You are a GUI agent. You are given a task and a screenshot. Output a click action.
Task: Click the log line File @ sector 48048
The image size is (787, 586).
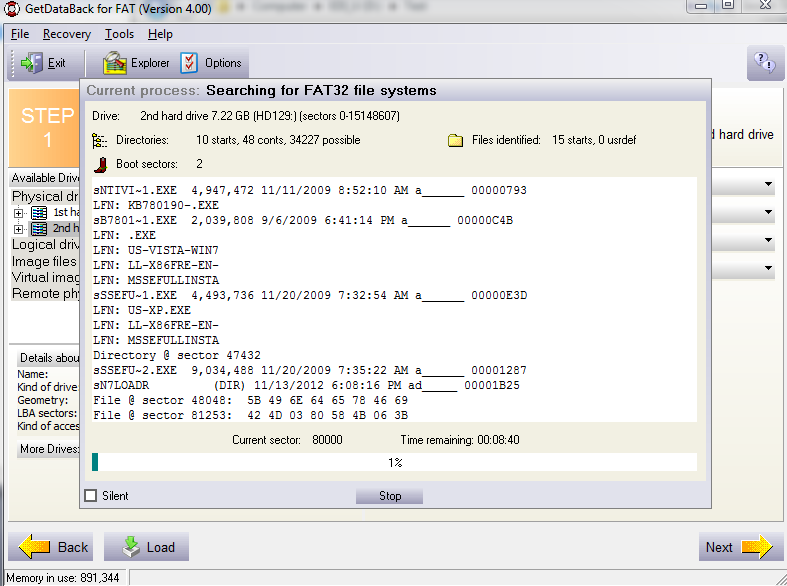click(x=250, y=400)
